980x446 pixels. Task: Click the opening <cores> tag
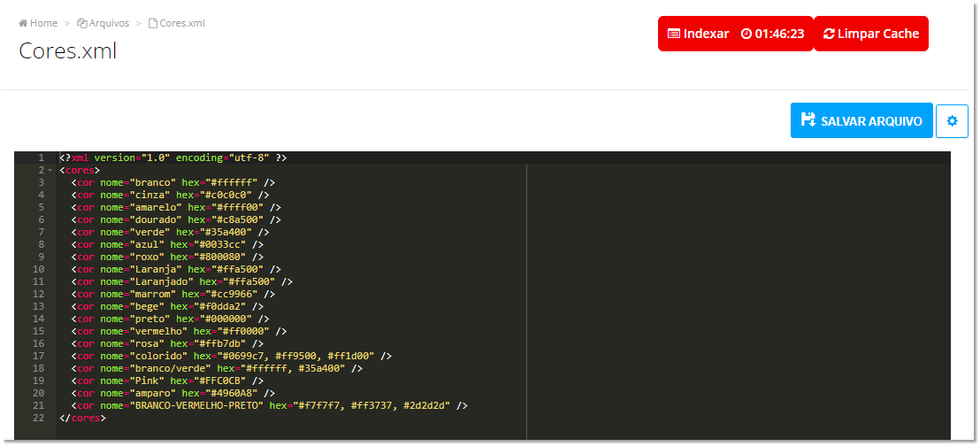(80, 170)
